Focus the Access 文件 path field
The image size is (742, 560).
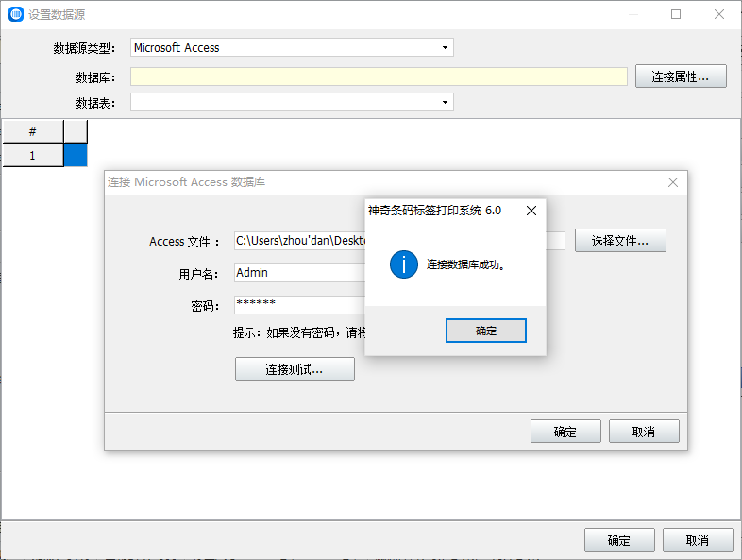click(298, 241)
